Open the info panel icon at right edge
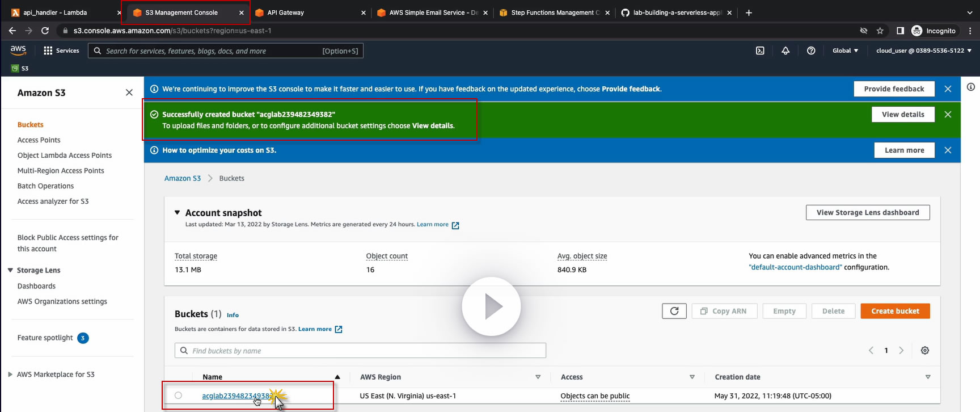 [971, 87]
